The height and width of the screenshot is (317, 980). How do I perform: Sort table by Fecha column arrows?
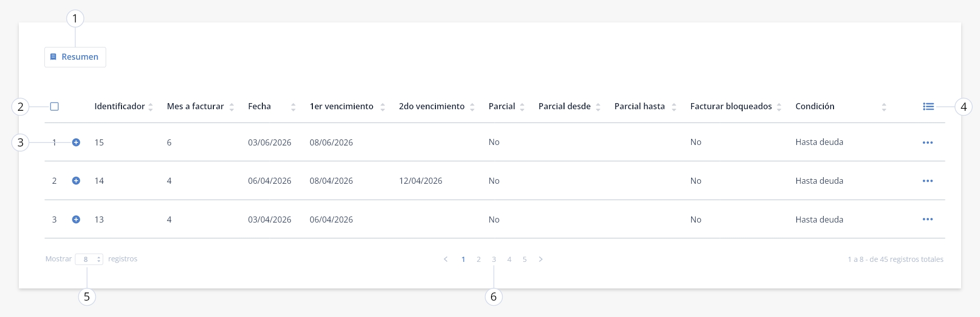point(293,107)
